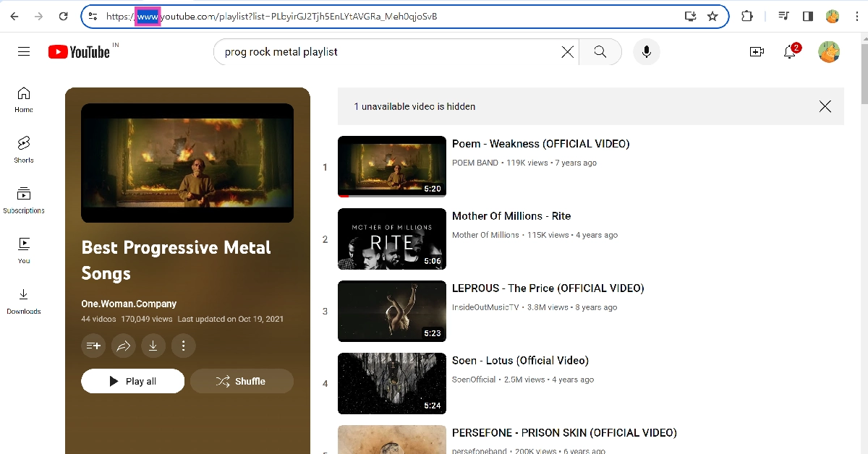The width and height of the screenshot is (868, 454).
Task: Open the POEM BAND channel link
Action: click(475, 163)
